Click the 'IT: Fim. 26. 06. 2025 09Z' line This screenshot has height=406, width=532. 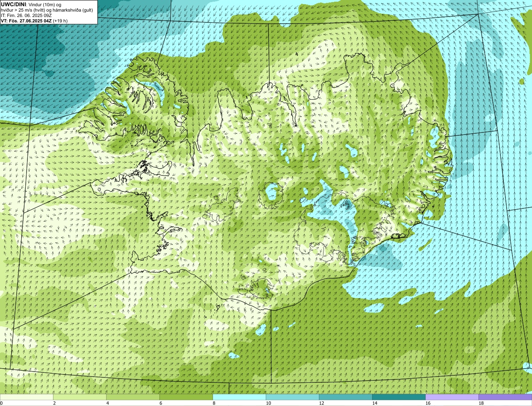[26, 15]
